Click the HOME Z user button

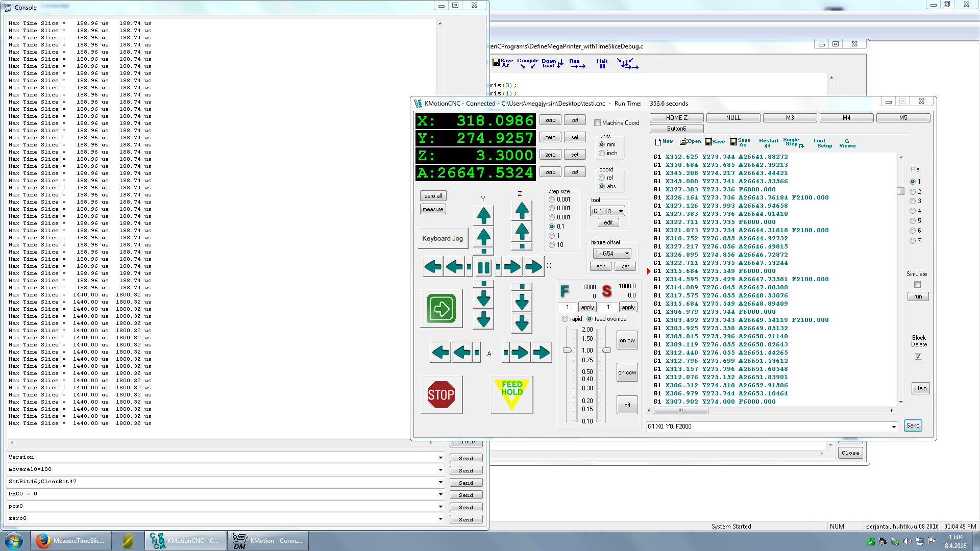[x=676, y=118]
